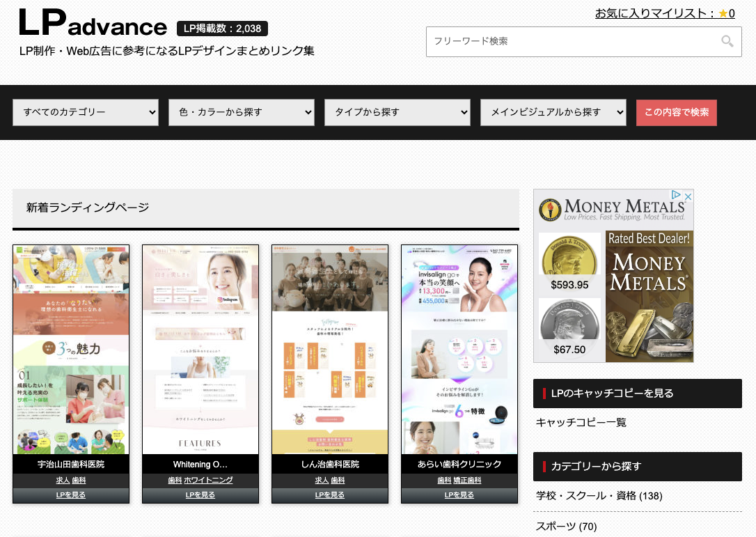Click the magnifying glass search icon
Image resolution: width=756 pixels, height=537 pixels.
click(727, 41)
